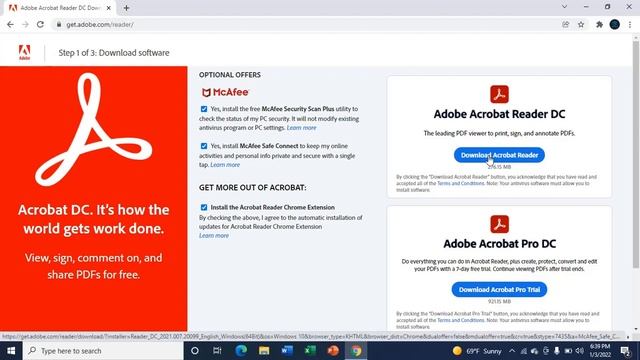Open the Chrome profile avatar
Viewport: 640px width, 360px height.
click(x=615, y=24)
